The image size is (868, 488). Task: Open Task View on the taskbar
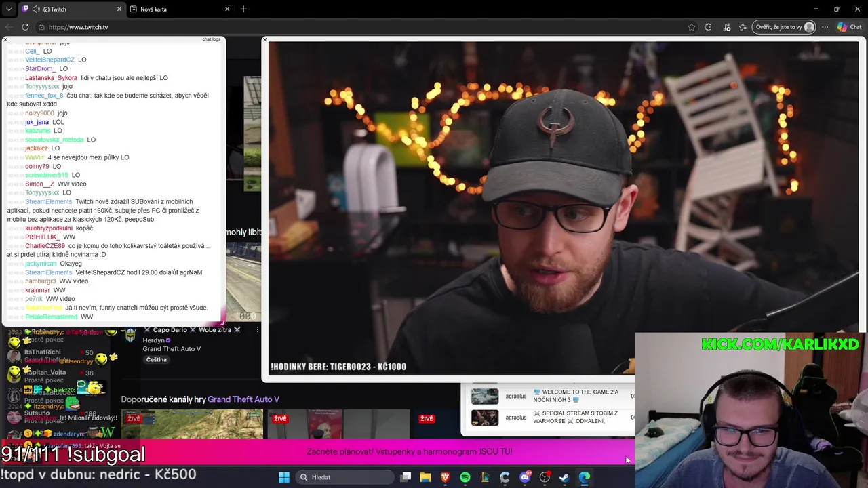406,477
